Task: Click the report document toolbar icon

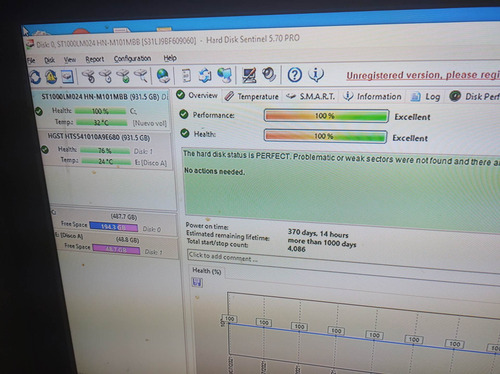Action: (x=187, y=75)
